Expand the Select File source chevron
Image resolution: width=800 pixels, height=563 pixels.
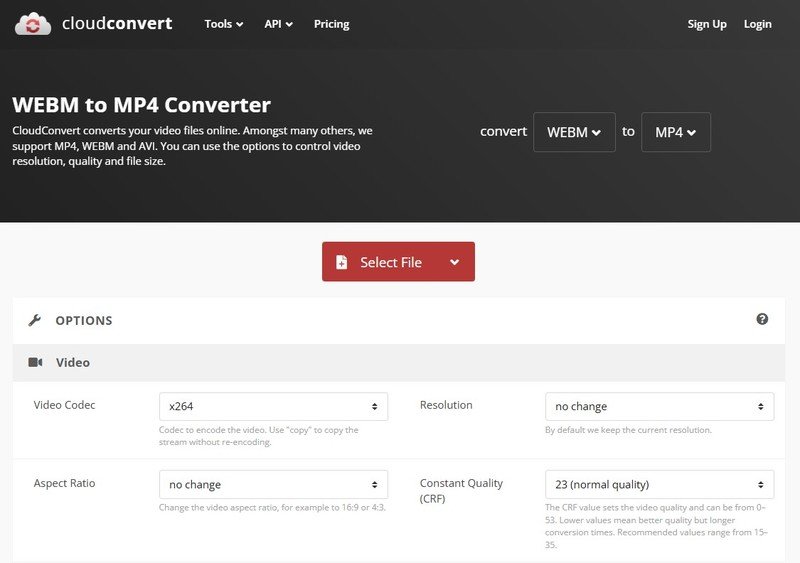tap(455, 262)
